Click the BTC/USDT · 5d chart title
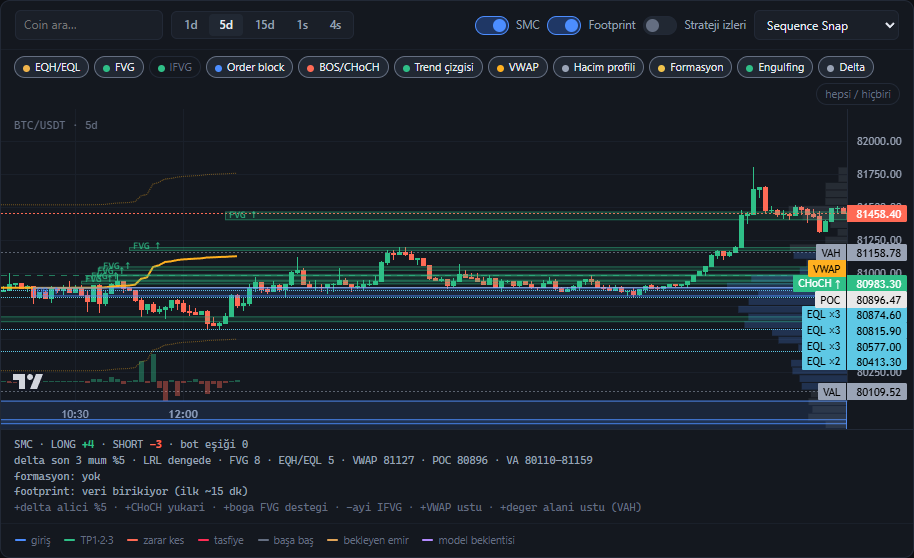Image resolution: width=914 pixels, height=558 pixels. tap(55, 125)
